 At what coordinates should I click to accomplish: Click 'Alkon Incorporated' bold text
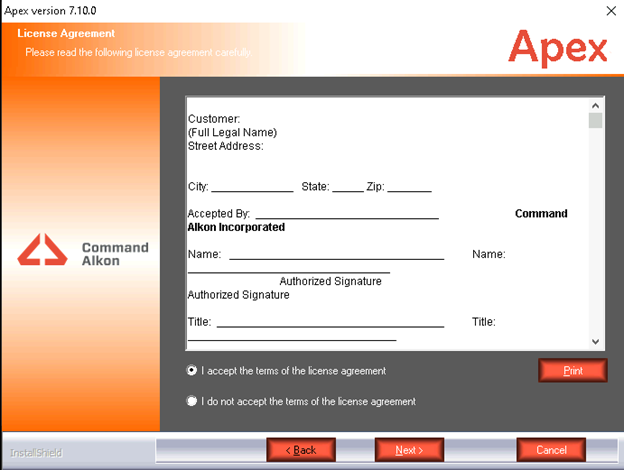236,227
